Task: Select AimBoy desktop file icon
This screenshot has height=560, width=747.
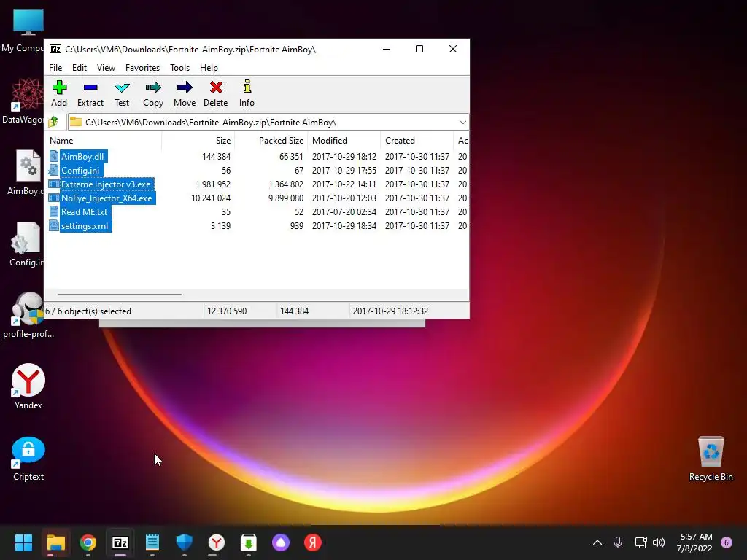Action: (27, 172)
